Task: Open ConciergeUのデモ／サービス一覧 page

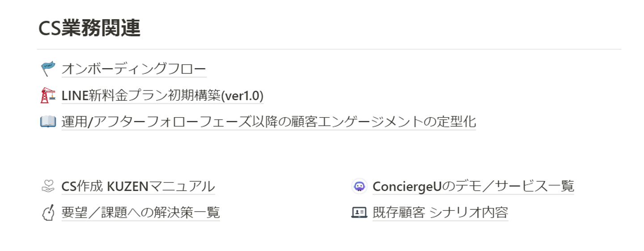Action: 473,186
